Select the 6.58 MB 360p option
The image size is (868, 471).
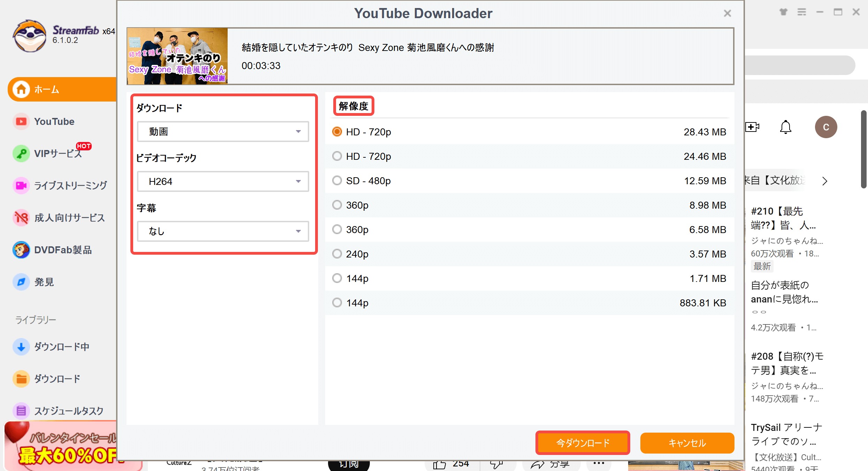coord(530,230)
